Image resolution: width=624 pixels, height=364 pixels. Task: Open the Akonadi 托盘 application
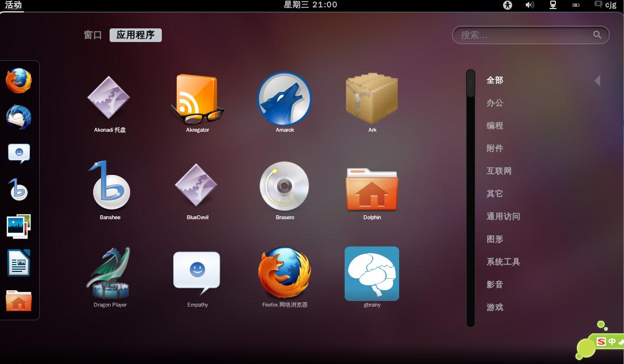(110, 103)
